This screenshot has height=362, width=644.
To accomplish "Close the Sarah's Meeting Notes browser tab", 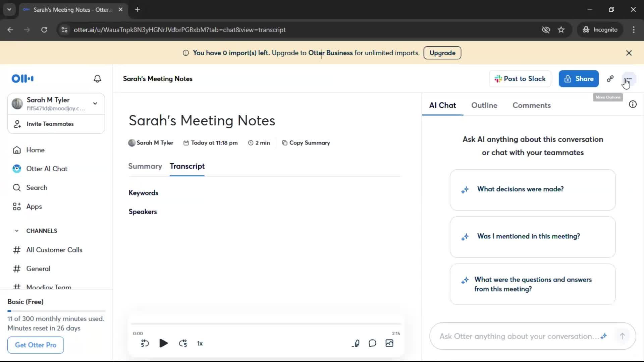I will (120, 9).
